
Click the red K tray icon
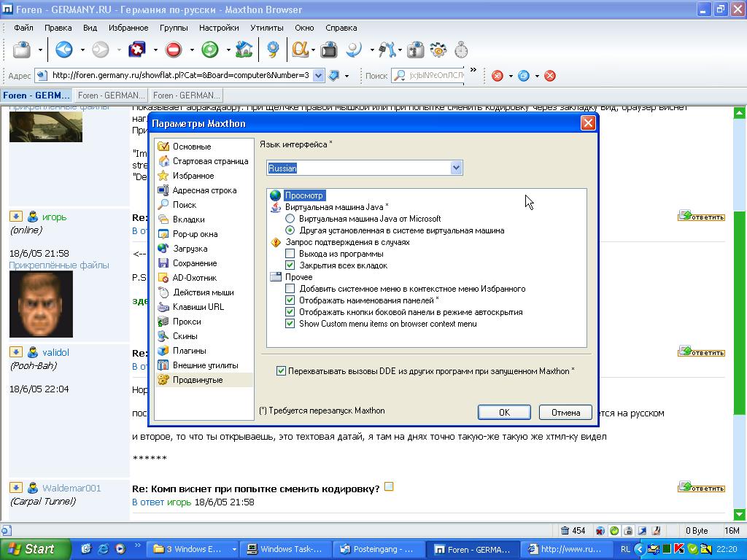(x=679, y=549)
